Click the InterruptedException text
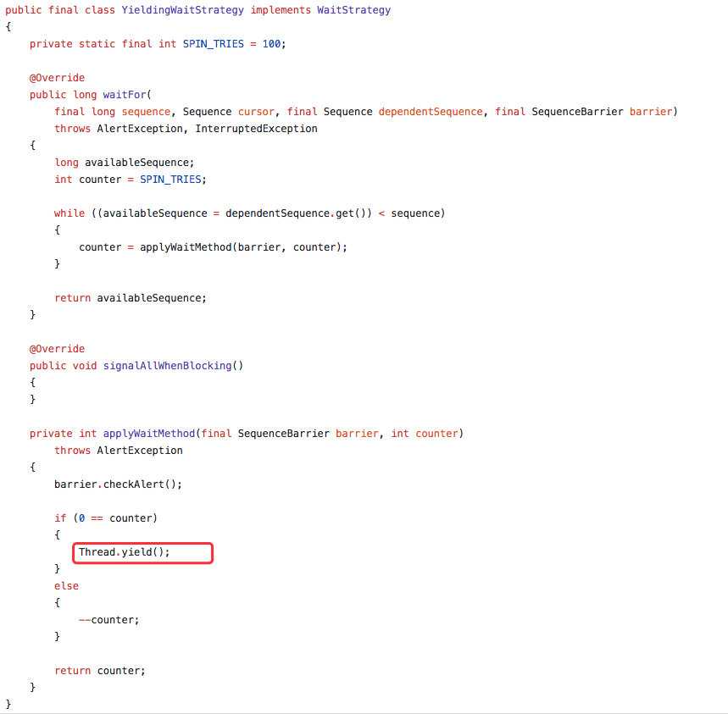This screenshot has width=728, height=714. 256,129
